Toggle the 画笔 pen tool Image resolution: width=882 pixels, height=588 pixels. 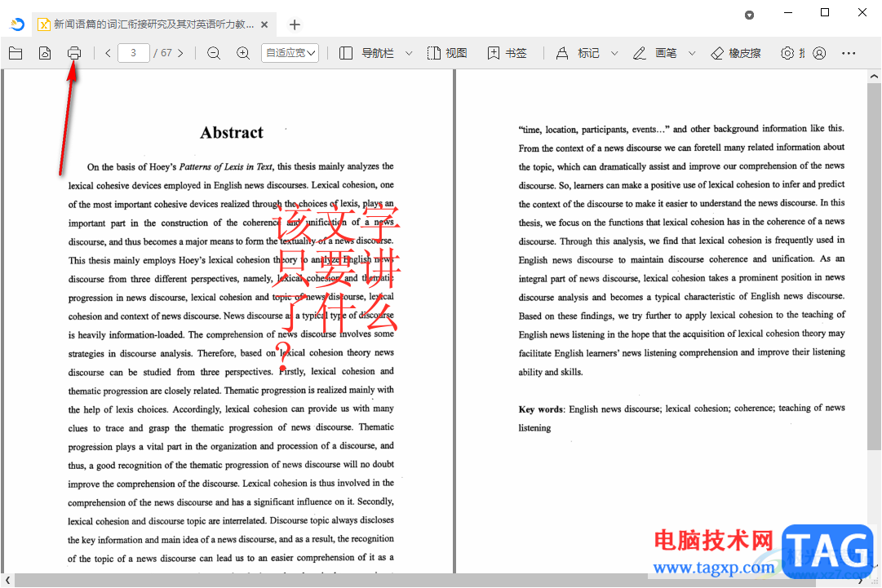coord(654,53)
